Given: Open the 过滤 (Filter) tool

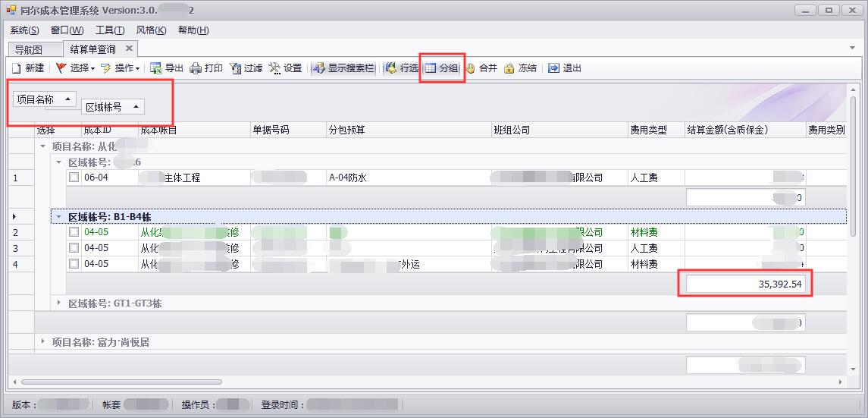Looking at the screenshot, I should (236, 68).
